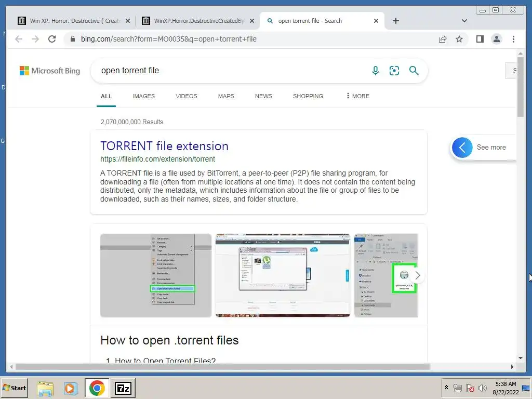The height and width of the screenshot is (399, 532).
Task: Open the uTorrent dialog screenshot thumbnail
Action: (283, 275)
